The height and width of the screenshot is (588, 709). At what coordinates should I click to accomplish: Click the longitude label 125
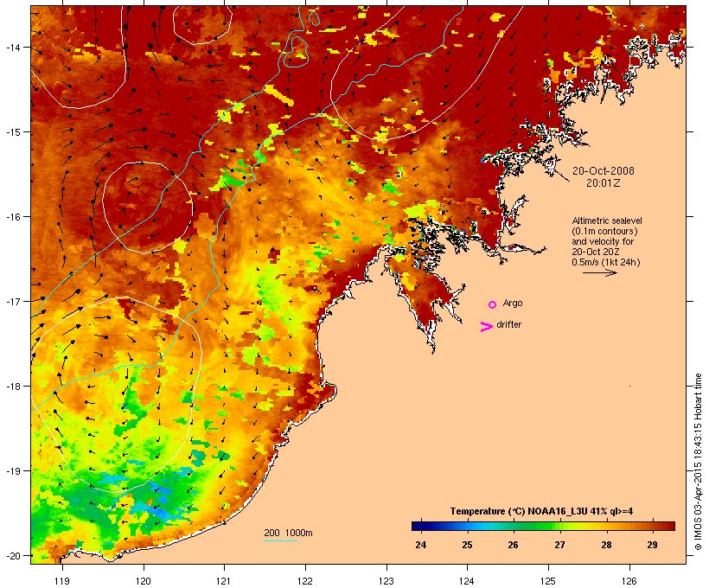[x=548, y=581]
